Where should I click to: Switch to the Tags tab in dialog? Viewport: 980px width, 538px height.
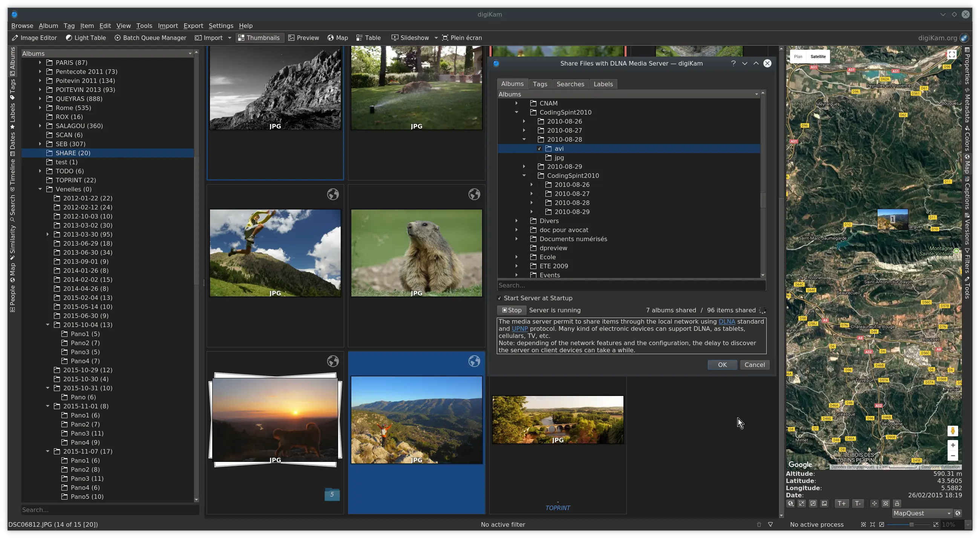pyautogui.click(x=540, y=84)
